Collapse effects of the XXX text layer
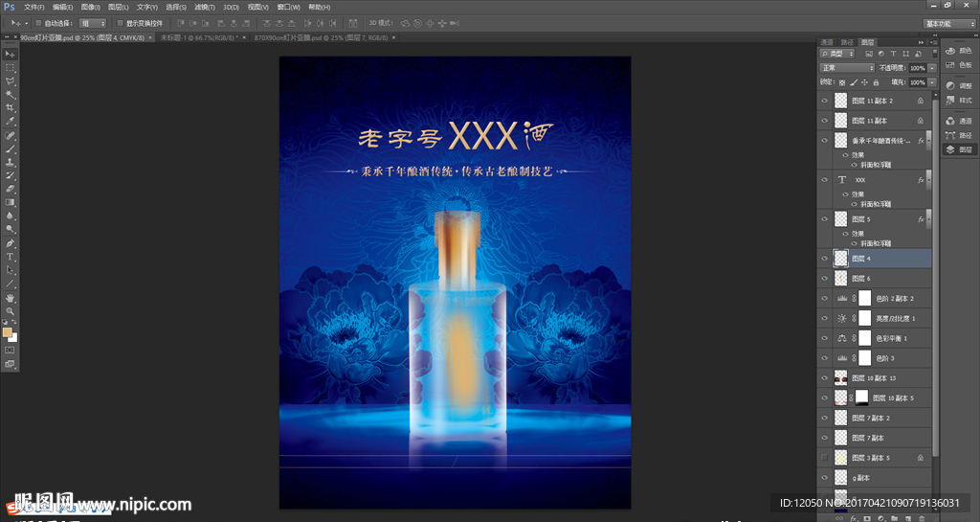This screenshot has height=522, width=980. (x=929, y=179)
